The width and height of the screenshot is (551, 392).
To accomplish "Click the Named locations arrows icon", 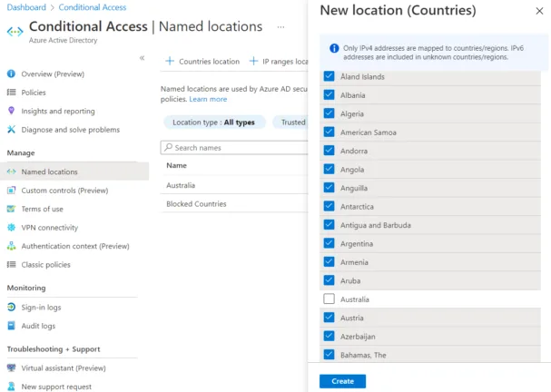I will [x=11, y=171].
